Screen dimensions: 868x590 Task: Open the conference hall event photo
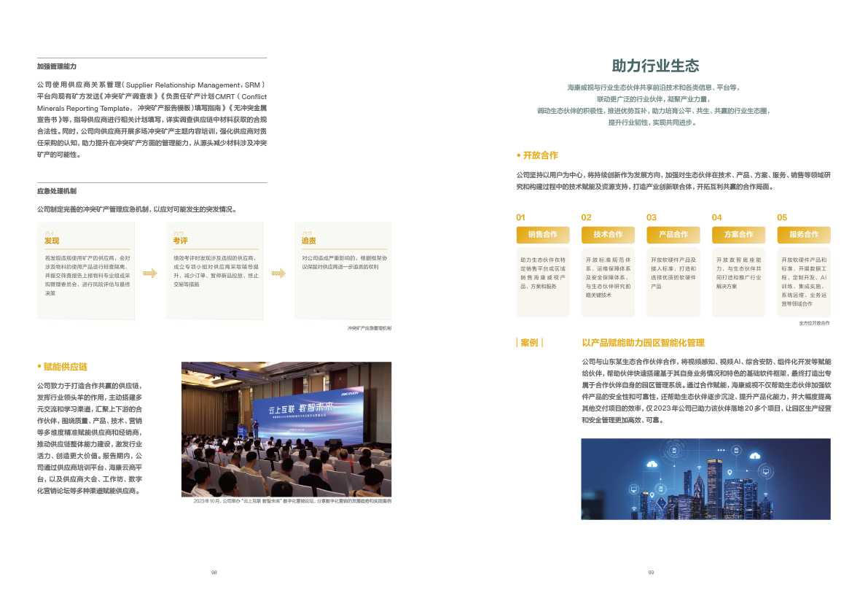(x=286, y=429)
